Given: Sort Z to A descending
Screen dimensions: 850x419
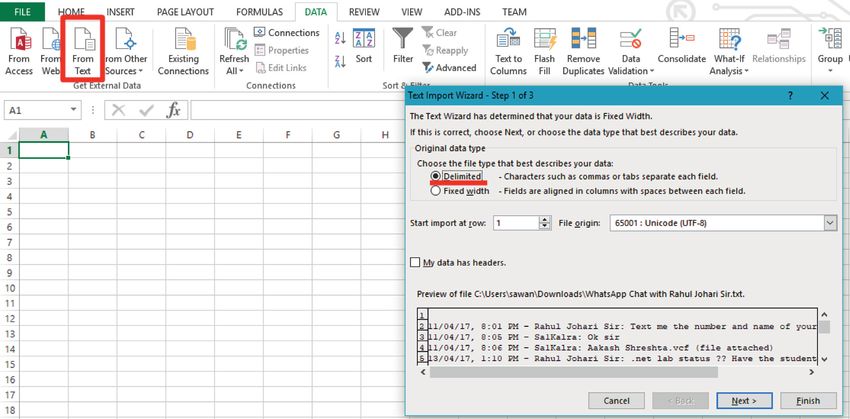Looking at the screenshot, I should [340, 62].
